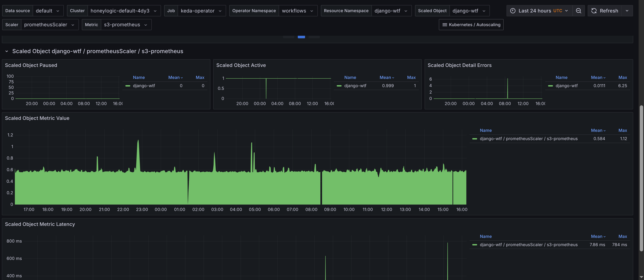
Task: Toggle django-wtf series in Scaled Object Active legend
Action: [x=355, y=86]
